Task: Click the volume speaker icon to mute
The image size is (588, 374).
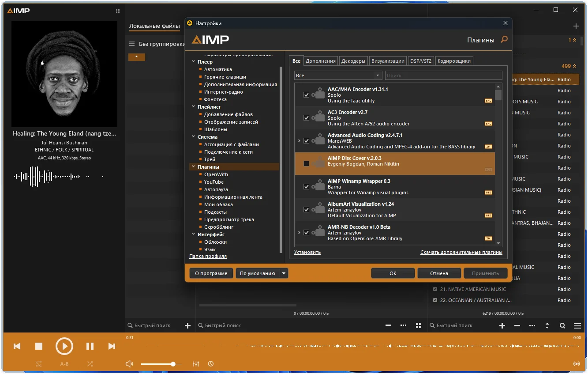Action: (x=129, y=364)
